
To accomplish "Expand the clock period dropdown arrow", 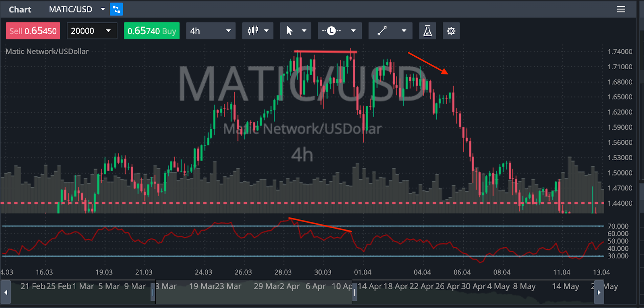I will 353,31.
